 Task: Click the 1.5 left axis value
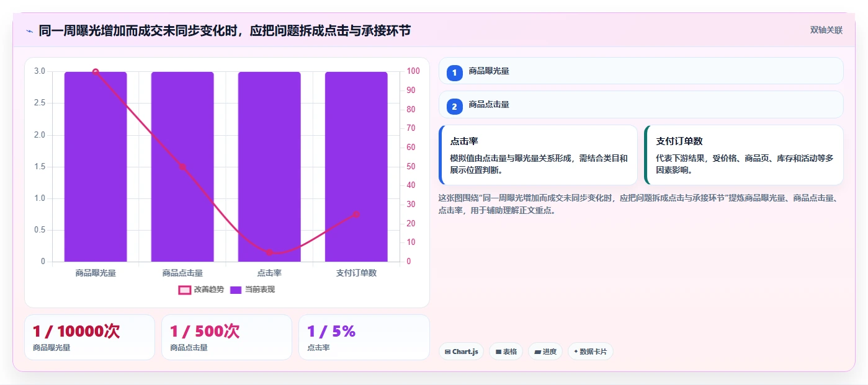pos(40,167)
